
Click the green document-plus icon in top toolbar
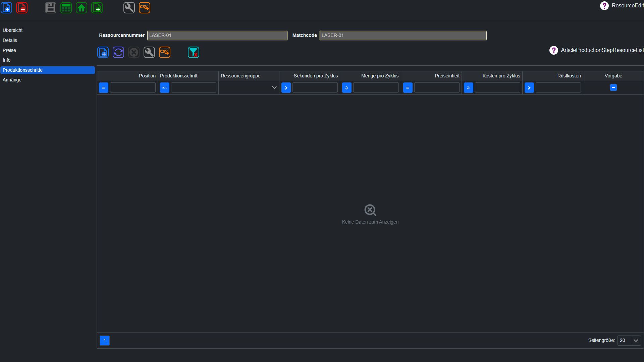97,8
